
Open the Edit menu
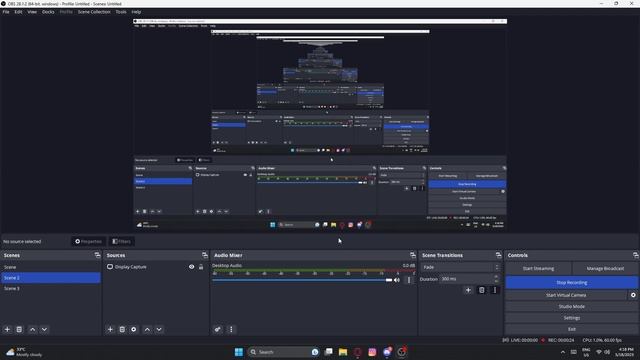click(18, 12)
